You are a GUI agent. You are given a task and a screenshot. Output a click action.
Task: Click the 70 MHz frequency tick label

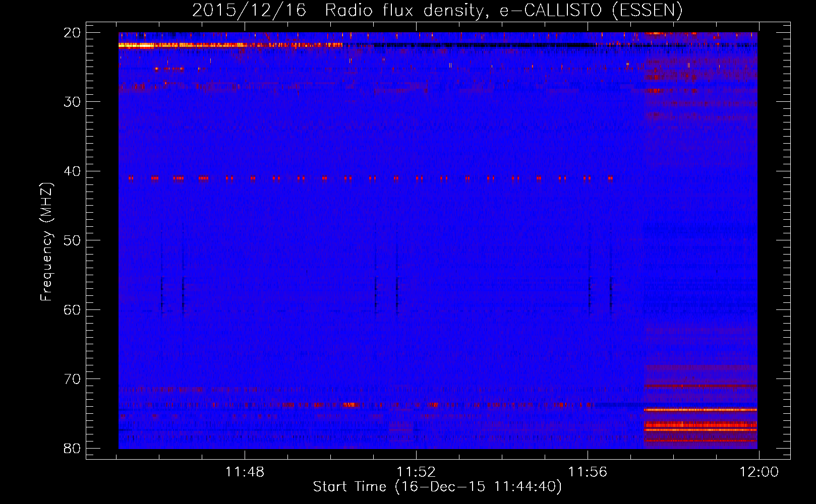pos(73,379)
